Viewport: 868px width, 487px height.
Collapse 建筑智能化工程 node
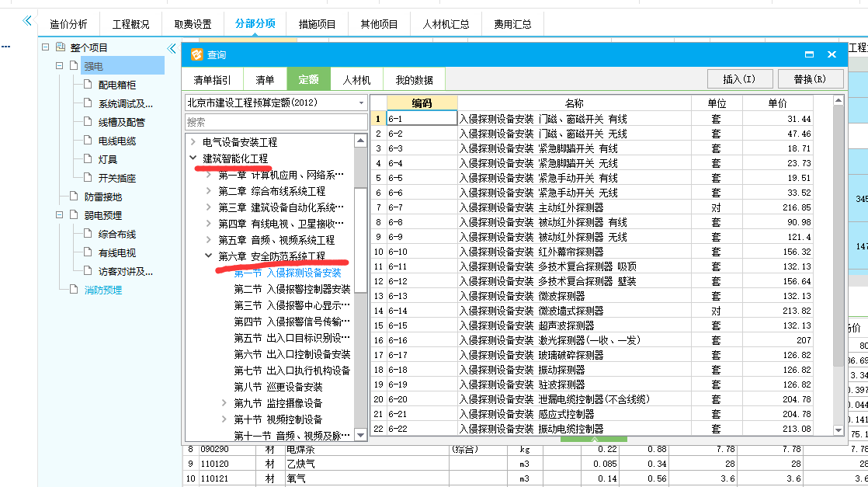click(193, 158)
